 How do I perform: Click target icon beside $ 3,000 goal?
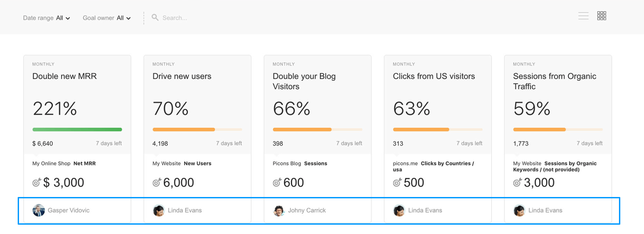tap(36, 182)
